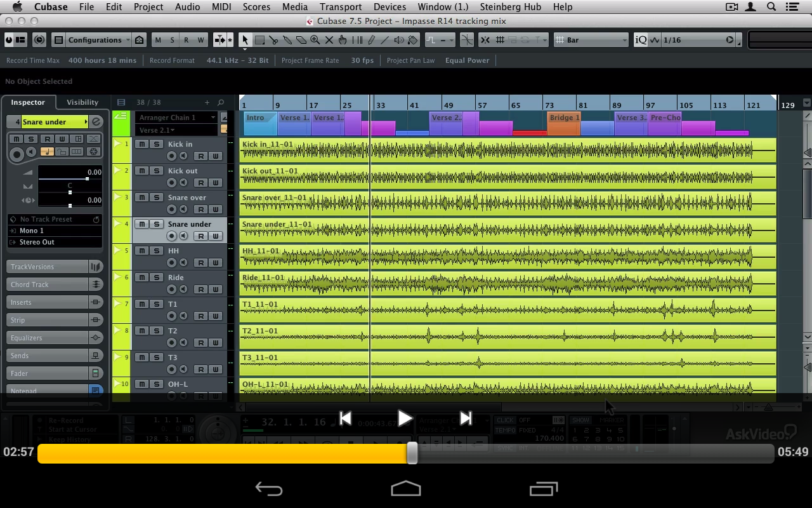
Task: Open the Verse 2.1 arranger event dropdown
Action: (x=176, y=130)
